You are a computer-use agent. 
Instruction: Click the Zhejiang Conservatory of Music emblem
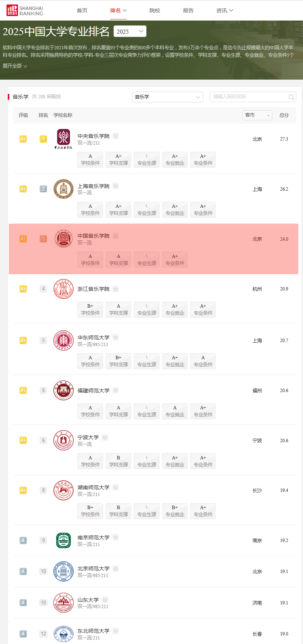[x=63, y=289]
